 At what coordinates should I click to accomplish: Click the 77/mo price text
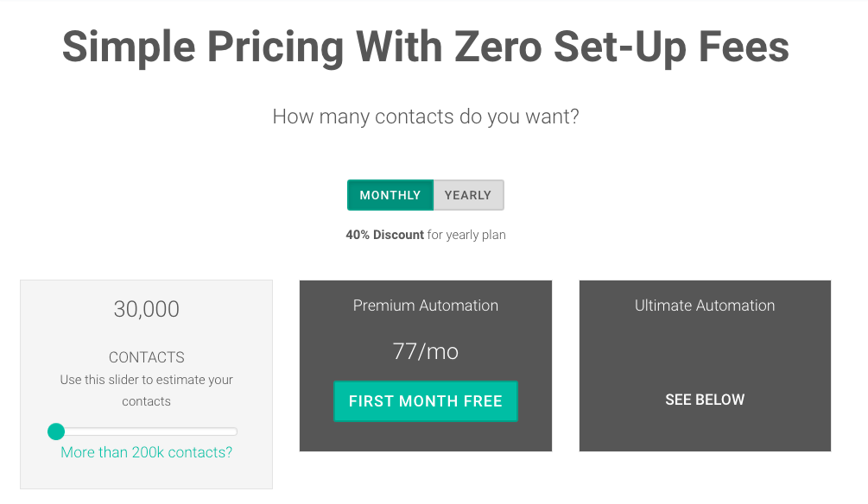425,351
